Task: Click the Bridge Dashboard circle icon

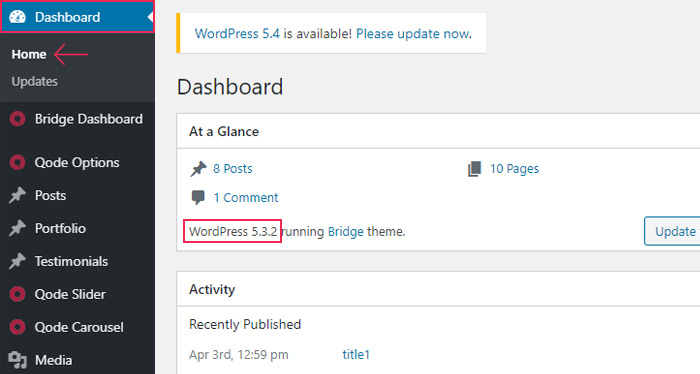Action: coord(17,119)
